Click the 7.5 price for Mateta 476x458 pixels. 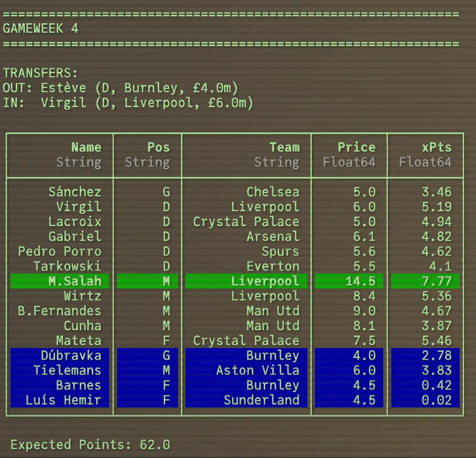click(364, 341)
